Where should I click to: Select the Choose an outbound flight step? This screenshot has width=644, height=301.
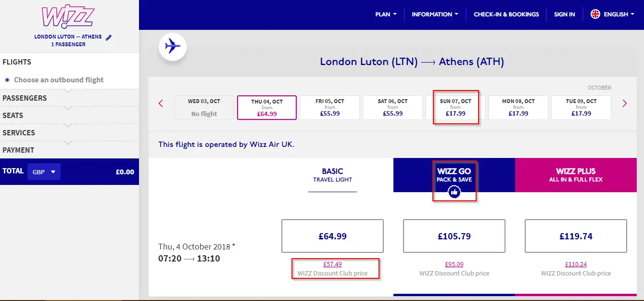point(59,80)
